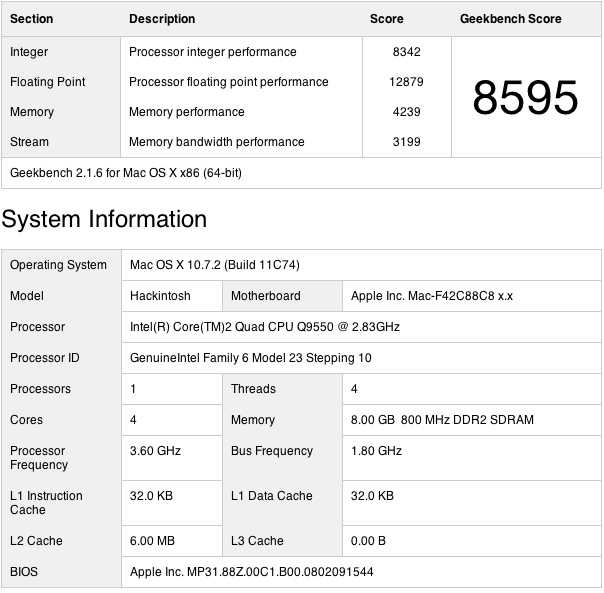The height and width of the screenshot is (593, 604).
Task: Select the memory score 4239
Action: pos(406,112)
